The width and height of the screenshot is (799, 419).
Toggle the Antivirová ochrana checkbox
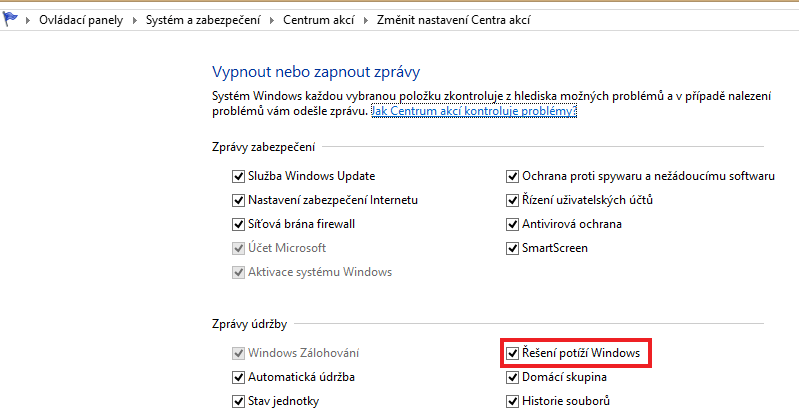513,224
